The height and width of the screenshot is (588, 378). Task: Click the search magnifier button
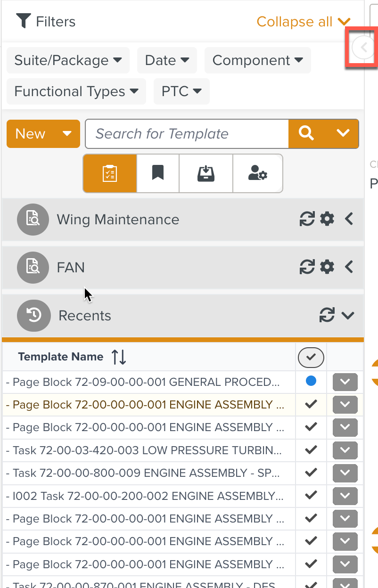[306, 134]
